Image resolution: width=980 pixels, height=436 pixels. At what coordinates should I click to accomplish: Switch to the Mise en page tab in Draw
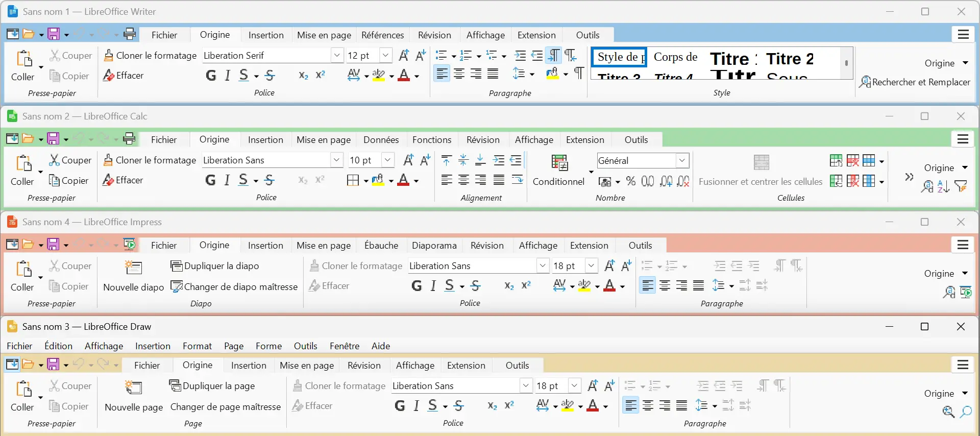307,365
